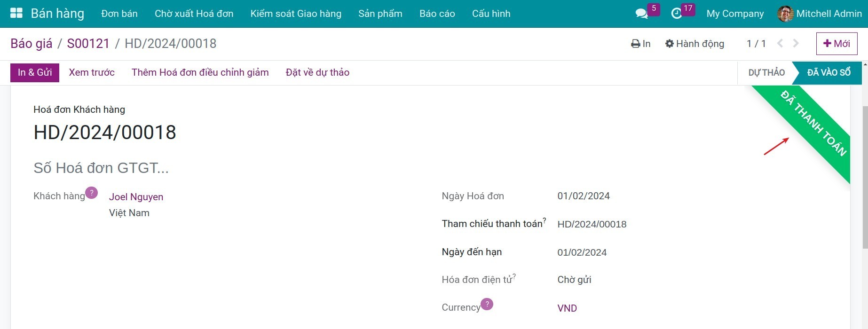Navigate to S00121 breadcrumb
The image size is (868, 329).
click(x=88, y=44)
